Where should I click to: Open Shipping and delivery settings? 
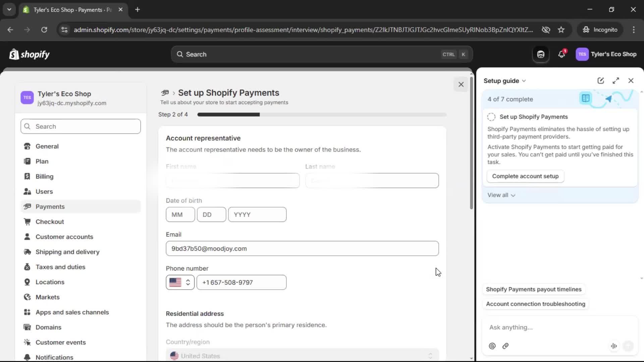click(x=80, y=252)
